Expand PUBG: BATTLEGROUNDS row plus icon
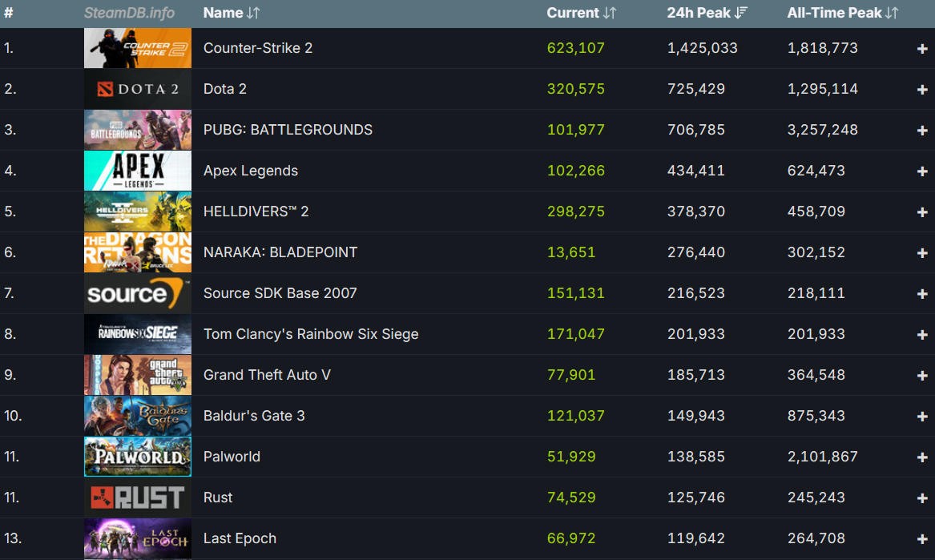The image size is (935, 560). 922,131
